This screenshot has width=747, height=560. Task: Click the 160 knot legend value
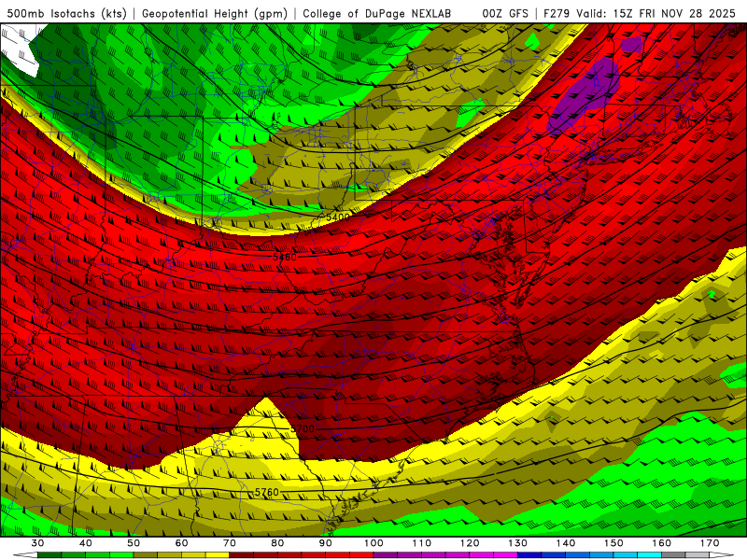coord(662,543)
